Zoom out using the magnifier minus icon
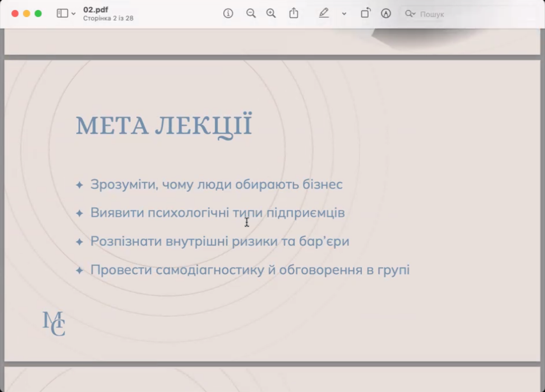Viewport: 545px width, 392px height. point(251,14)
